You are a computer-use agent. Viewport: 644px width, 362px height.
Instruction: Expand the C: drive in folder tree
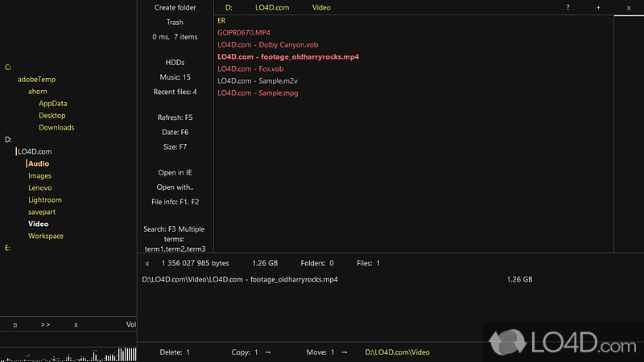pos(8,68)
